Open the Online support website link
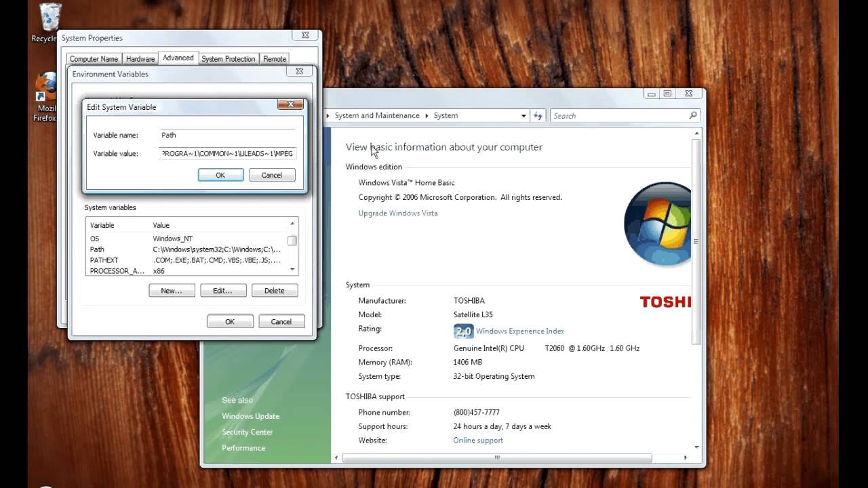Screen dimensions: 868x488 (478, 441)
